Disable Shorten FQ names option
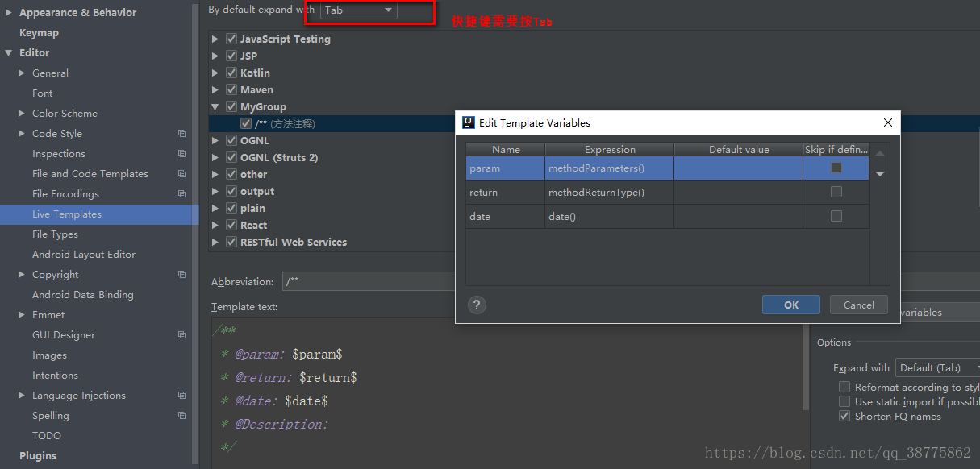The width and height of the screenshot is (980, 469). [x=844, y=416]
